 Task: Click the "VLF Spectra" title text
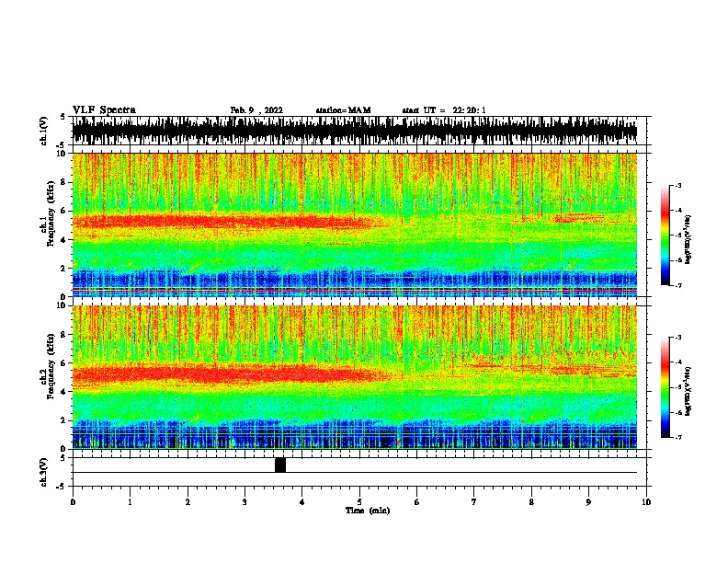pos(104,110)
